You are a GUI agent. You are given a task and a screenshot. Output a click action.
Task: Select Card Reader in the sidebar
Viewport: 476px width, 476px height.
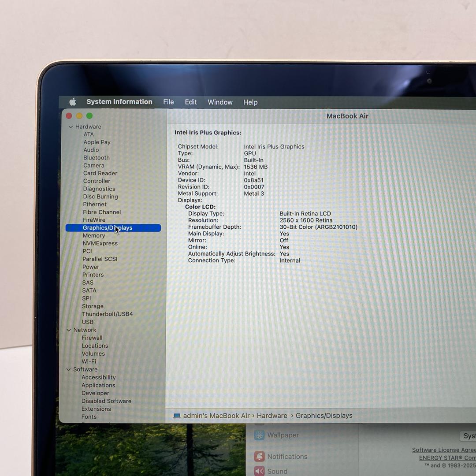coord(100,173)
